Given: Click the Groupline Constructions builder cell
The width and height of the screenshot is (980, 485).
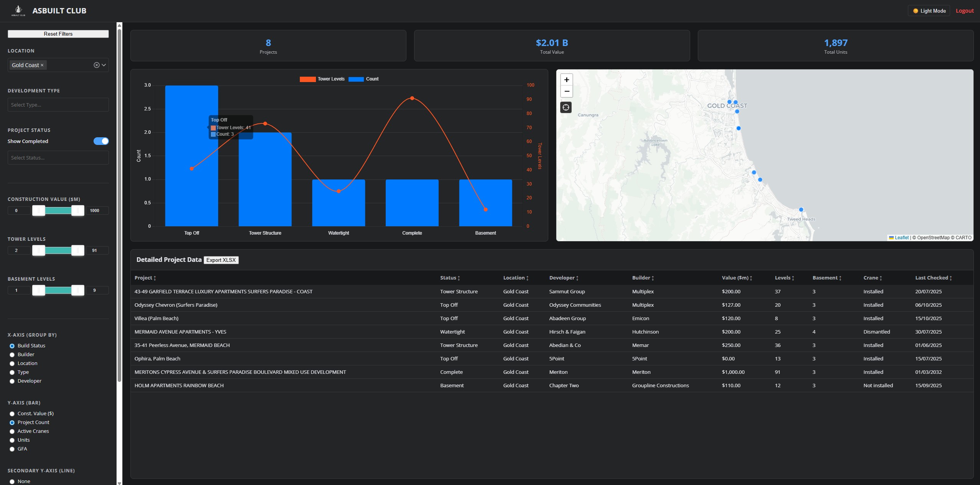Looking at the screenshot, I should pyautogui.click(x=660, y=385).
